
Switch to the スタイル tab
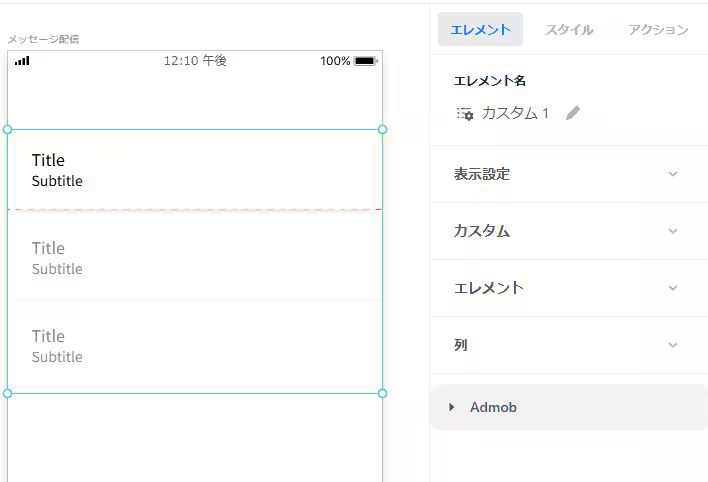[569, 30]
